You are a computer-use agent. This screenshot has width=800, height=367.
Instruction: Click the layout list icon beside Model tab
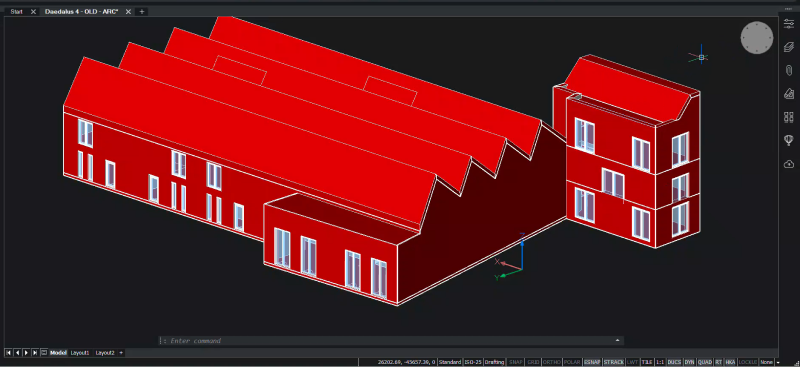coord(44,353)
